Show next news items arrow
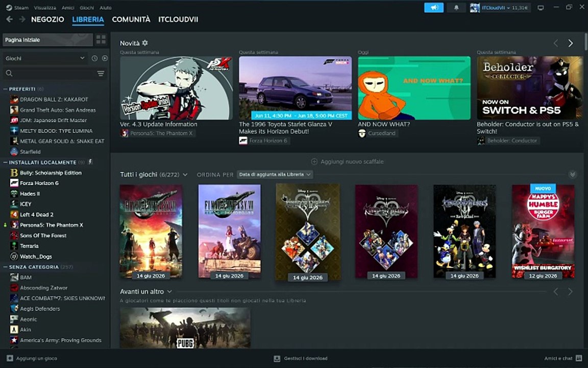Screen dimensions: 588x368 click(570, 43)
